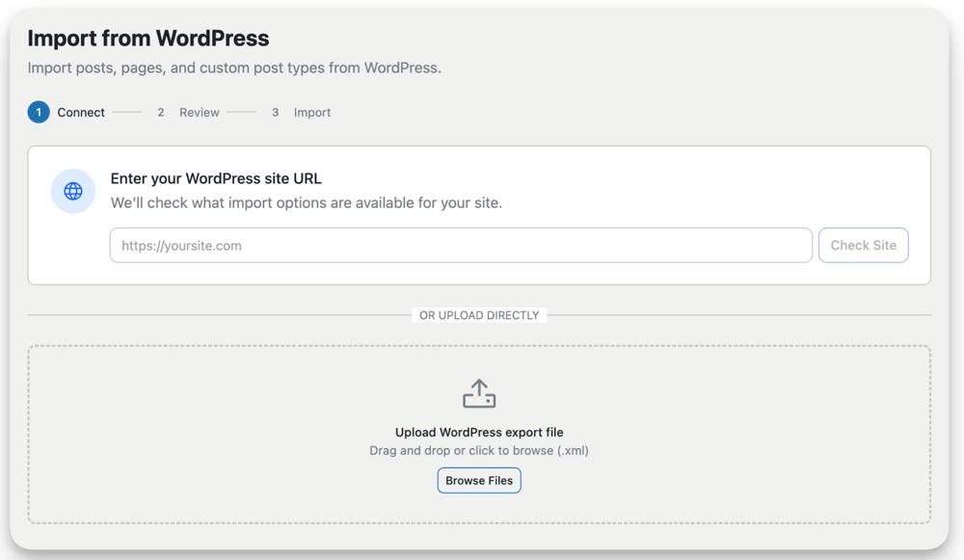
Task: Click the subtitle about importing posts and pages
Action: (x=234, y=68)
